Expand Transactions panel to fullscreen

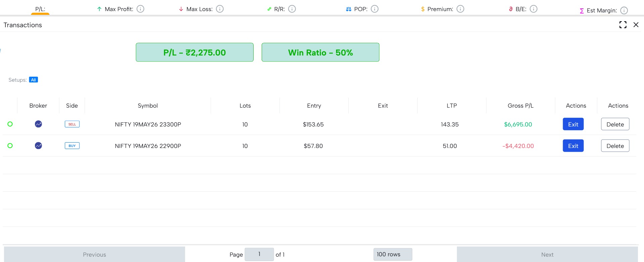(x=623, y=25)
